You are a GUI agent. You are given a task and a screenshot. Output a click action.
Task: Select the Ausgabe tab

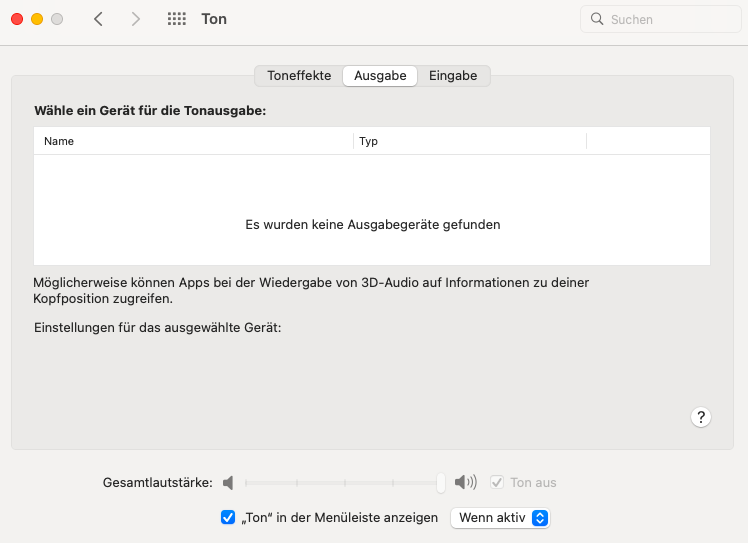coord(380,76)
